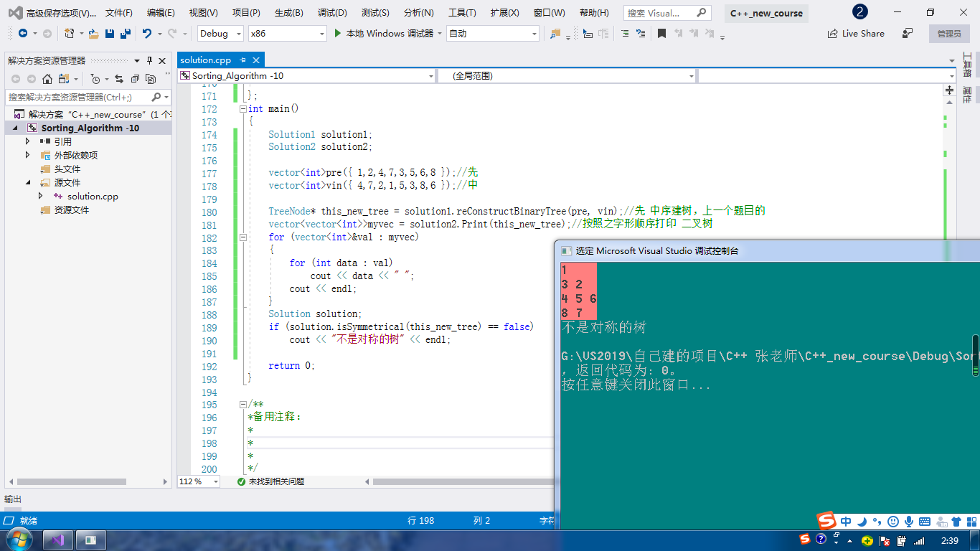Click the Home icon in Solution Explorer
980x551 pixels.
point(47,79)
